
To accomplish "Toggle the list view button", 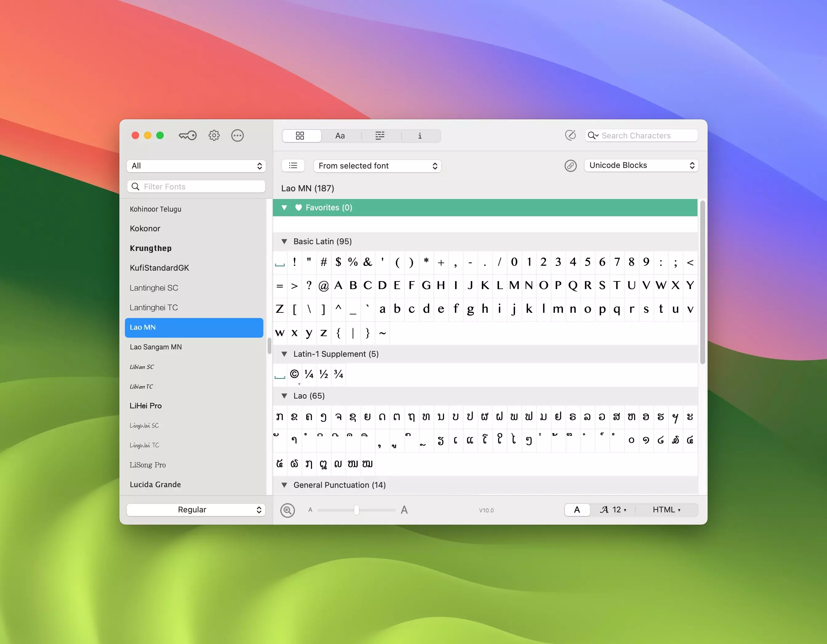I will point(293,165).
